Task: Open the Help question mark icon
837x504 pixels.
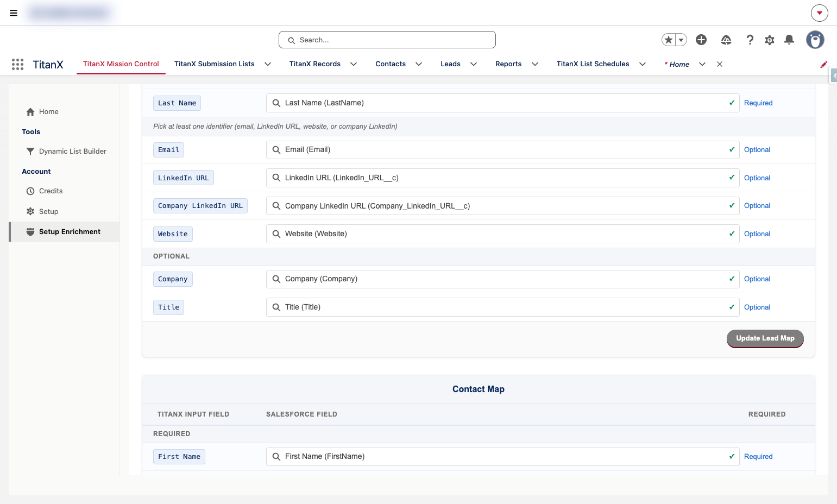Action: [x=750, y=40]
